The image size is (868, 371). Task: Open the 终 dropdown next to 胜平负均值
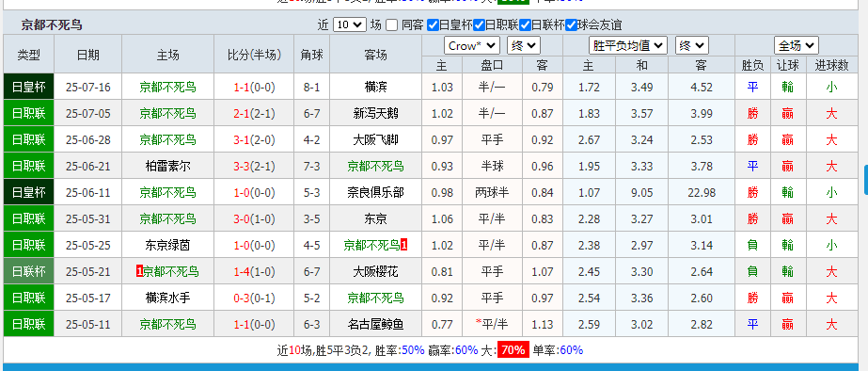point(692,45)
